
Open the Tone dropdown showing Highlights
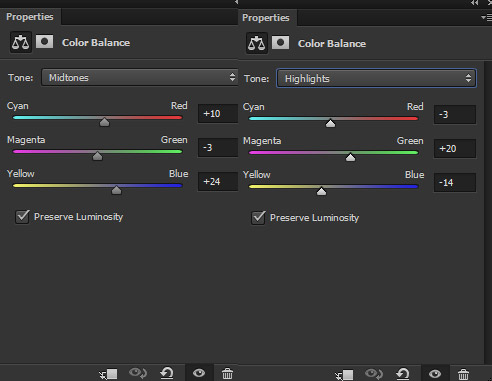[x=376, y=78]
